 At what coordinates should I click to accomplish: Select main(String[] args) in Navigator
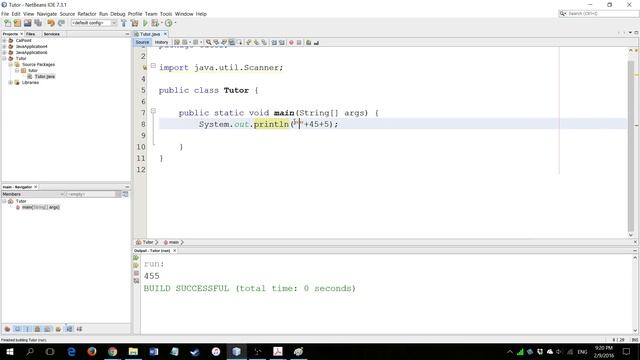(x=40, y=207)
